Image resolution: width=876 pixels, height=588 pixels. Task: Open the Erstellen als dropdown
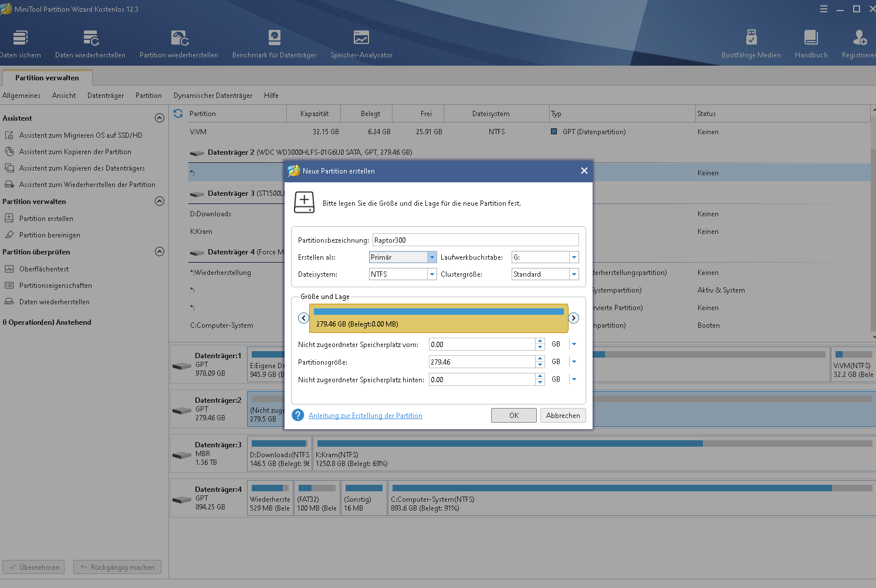(432, 257)
